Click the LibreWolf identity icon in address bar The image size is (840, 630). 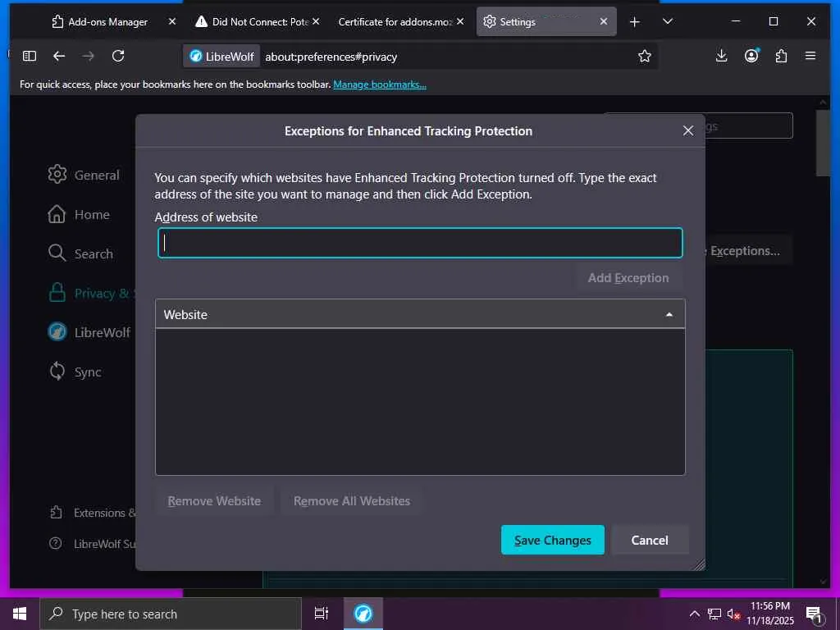[x=221, y=57]
